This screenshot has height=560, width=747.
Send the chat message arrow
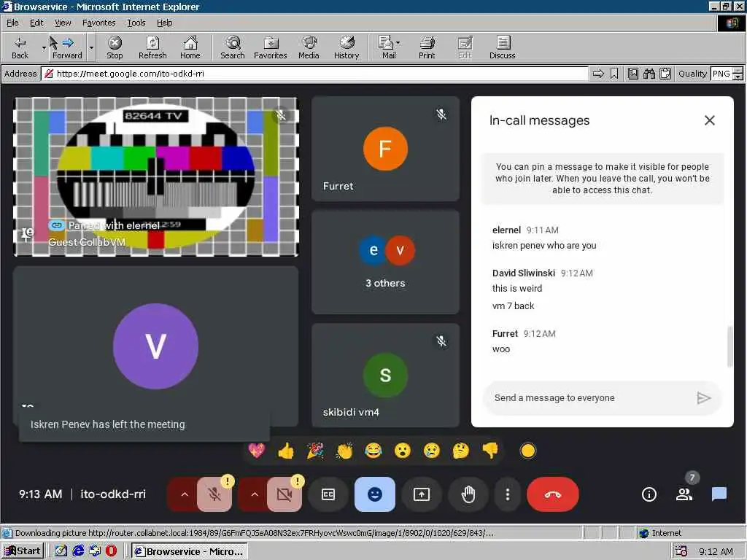click(704, 397)
